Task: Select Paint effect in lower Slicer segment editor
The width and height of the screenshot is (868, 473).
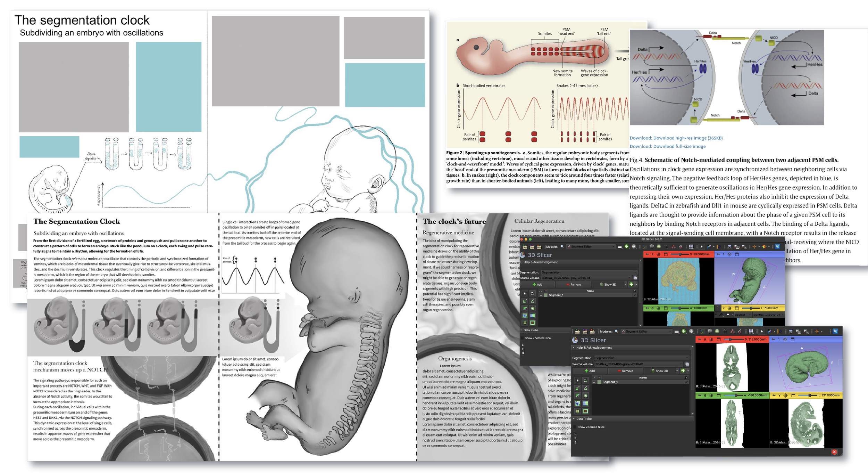Action: coord(577,388)
